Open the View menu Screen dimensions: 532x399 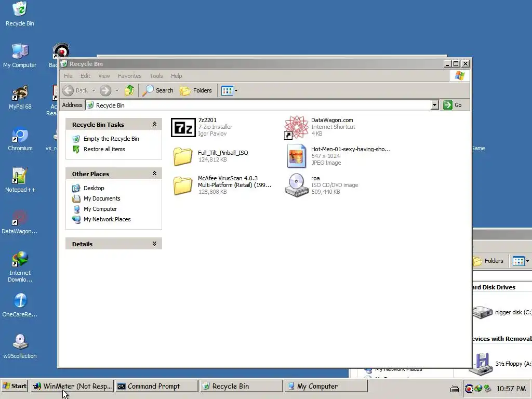[104, 76]
